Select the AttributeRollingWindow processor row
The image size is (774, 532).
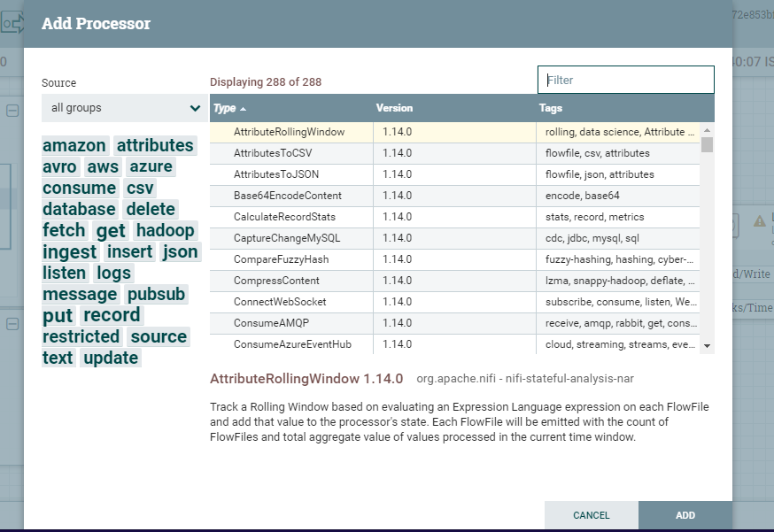(x=454, y=132)
